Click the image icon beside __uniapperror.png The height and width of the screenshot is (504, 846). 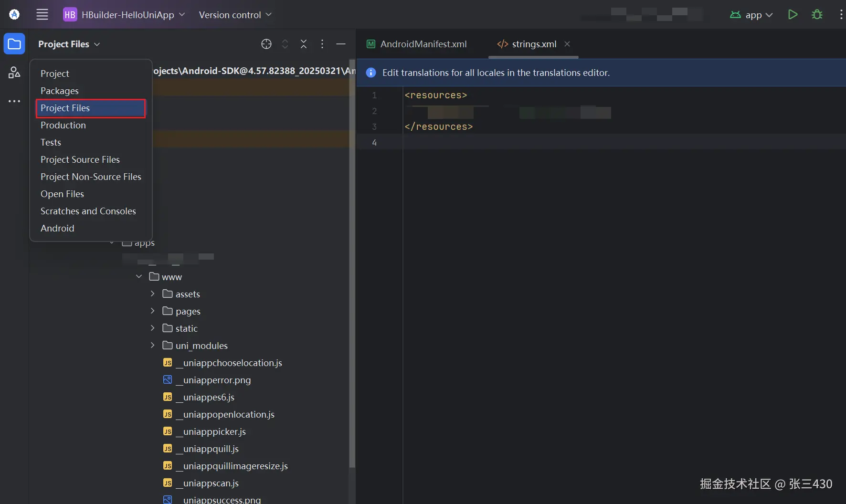tap(168, 380)
